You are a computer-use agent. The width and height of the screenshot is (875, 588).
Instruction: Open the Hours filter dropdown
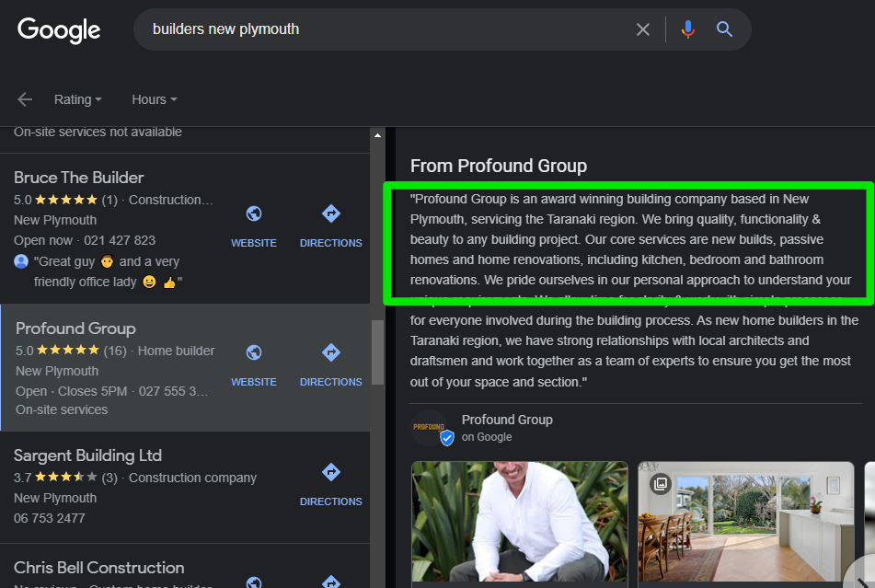154,100
